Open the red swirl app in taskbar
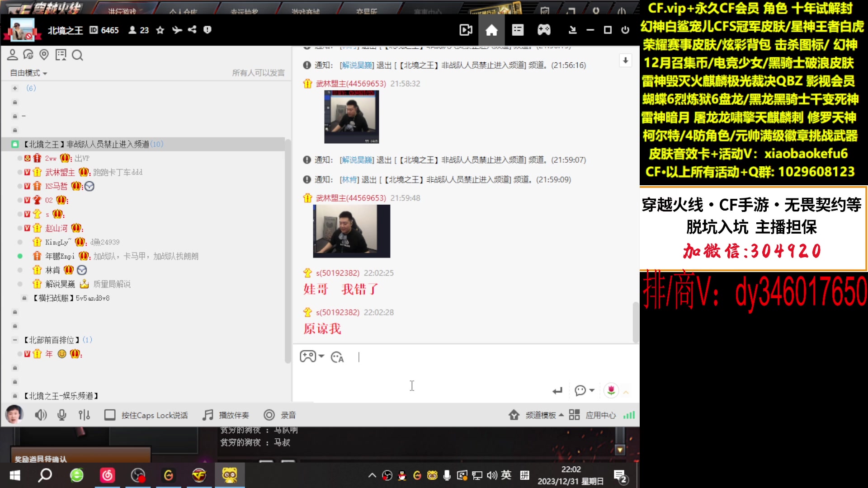Image resolution: width=868 pixels, height=488 pixels. [108, 475]
